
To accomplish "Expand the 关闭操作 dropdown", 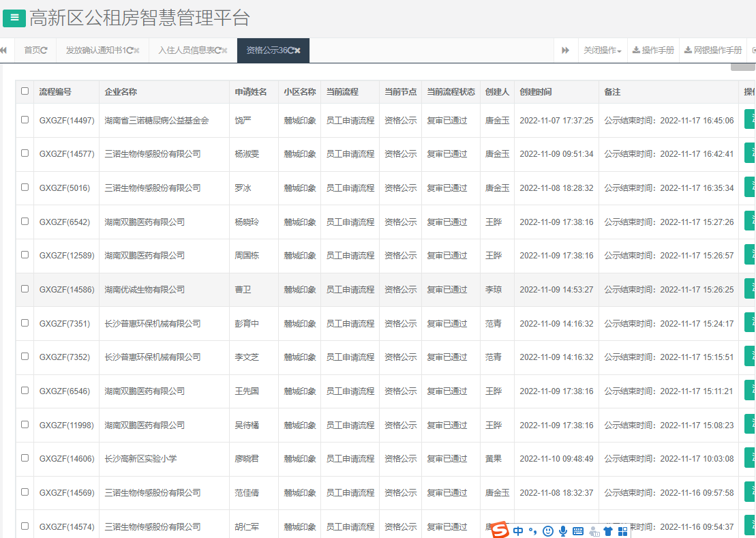I will (602, 50).
